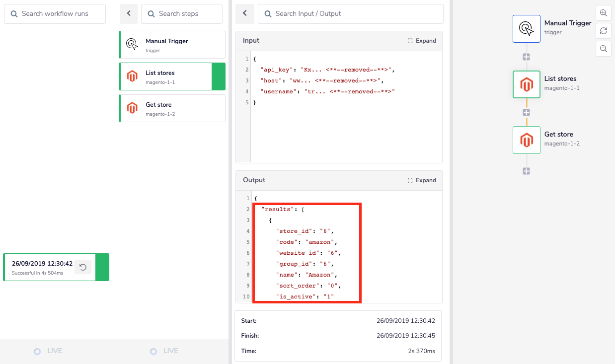Click the plus icon below the Get store node
Viewport: 615px width, 364px height.
[526, 171]
